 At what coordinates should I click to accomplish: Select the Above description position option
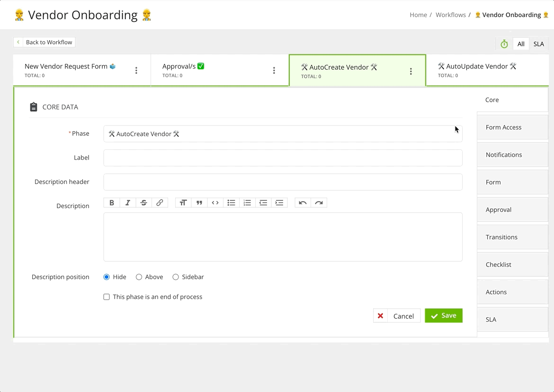click(139, 277)
